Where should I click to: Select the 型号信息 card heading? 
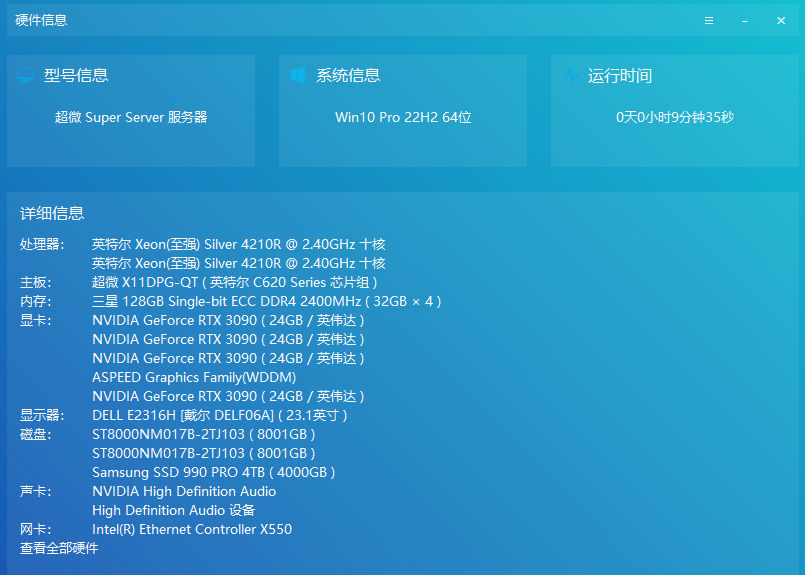click(x=76, y=75)
